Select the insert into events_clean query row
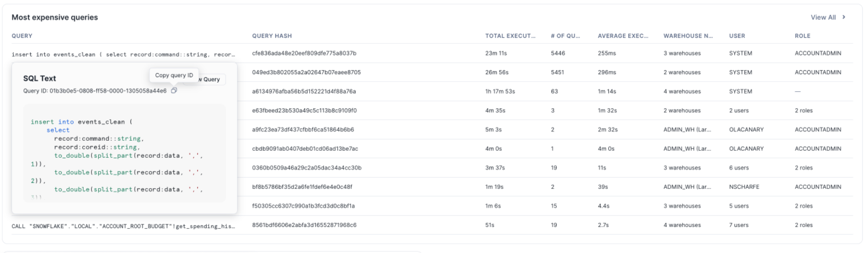868x253 pixels. [123, 54]
